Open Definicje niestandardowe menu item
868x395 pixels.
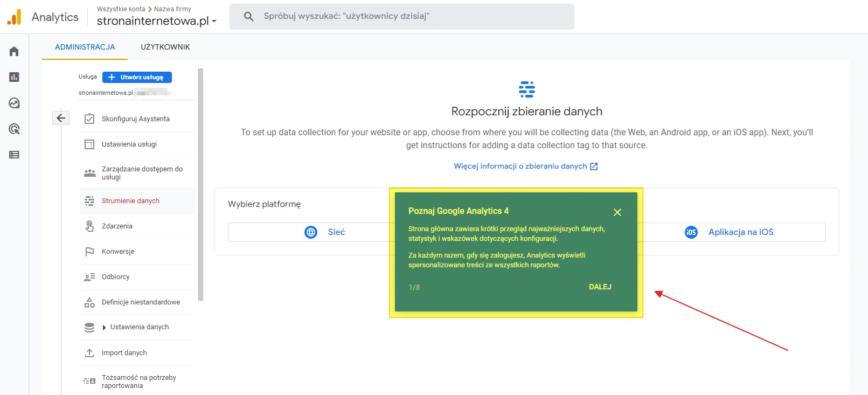[x=137, y=302]
